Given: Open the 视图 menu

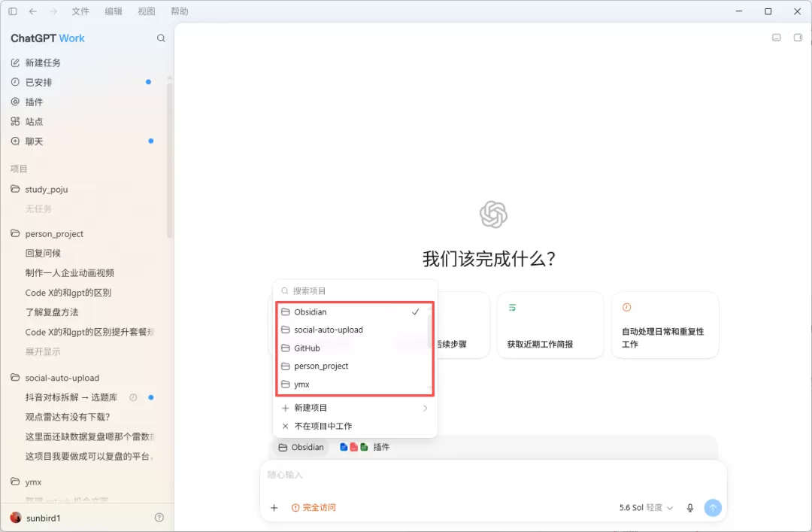Looking at the screenshot, I should (x=147, y=11).
